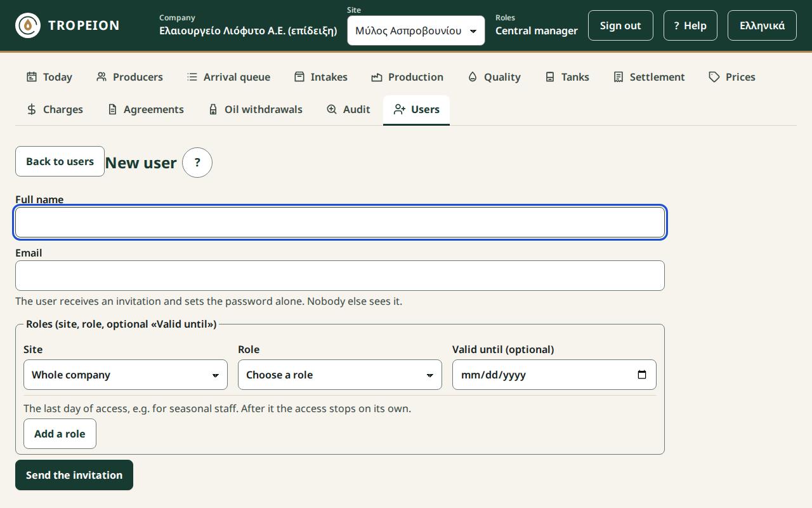The width and height of the screenshot is (812, 508).
Task: Go to the Agreements tab
Action: tap(145, 109)
